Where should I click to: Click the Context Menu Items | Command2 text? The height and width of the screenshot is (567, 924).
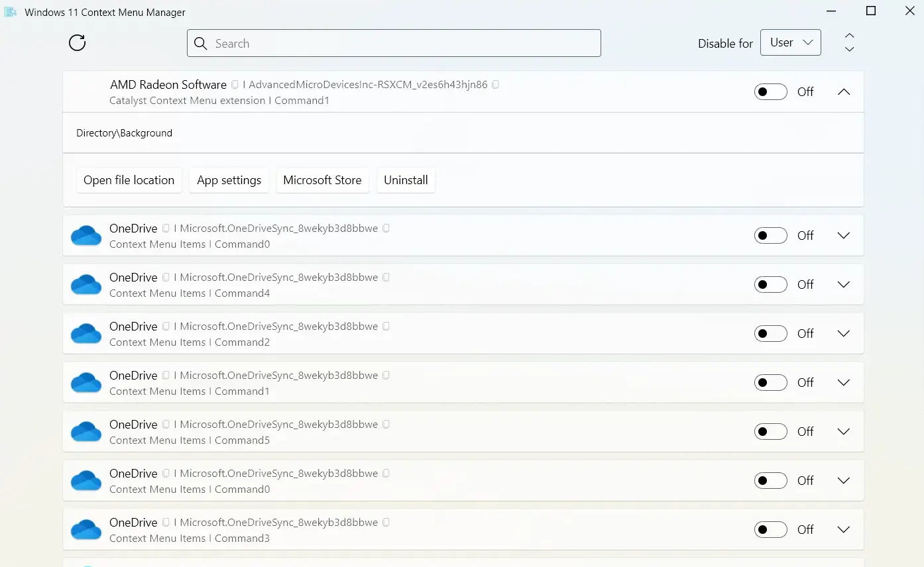(x=190, y=342)
